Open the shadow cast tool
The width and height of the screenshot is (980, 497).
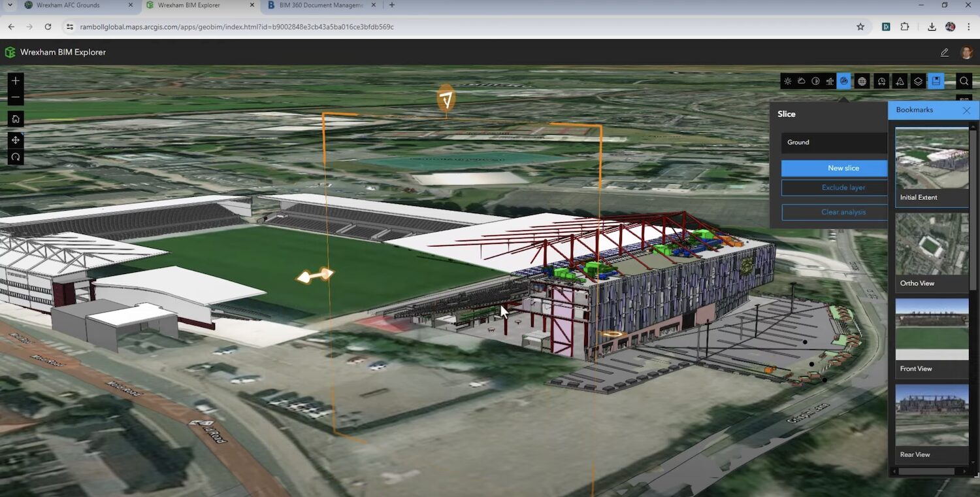pyautogui.click(x=815, y=81)
